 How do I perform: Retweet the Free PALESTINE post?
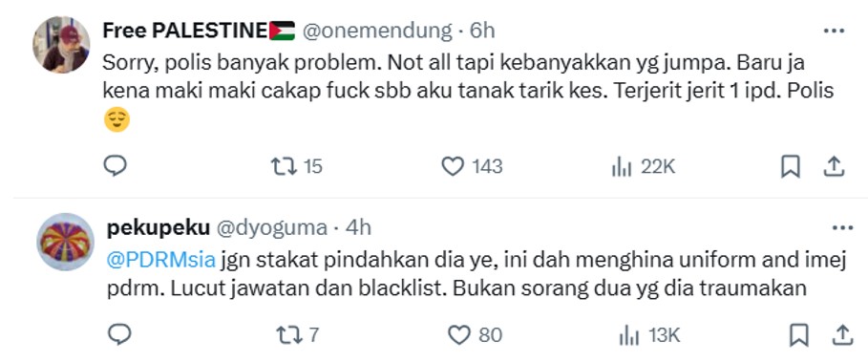(296, 166)
